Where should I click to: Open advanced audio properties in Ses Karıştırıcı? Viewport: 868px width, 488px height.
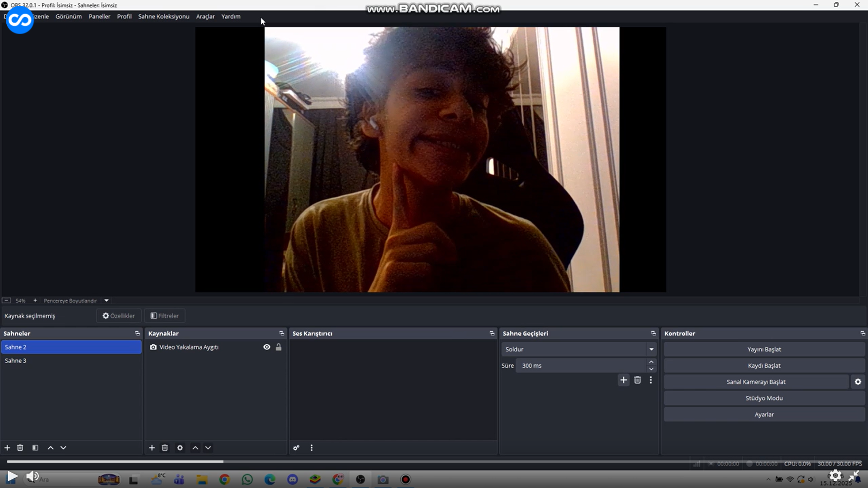[296, 448]
